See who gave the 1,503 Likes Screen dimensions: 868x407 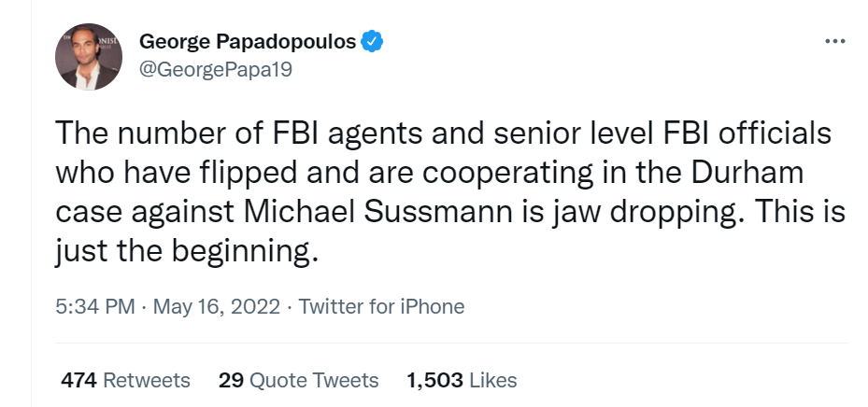(462, 381)
